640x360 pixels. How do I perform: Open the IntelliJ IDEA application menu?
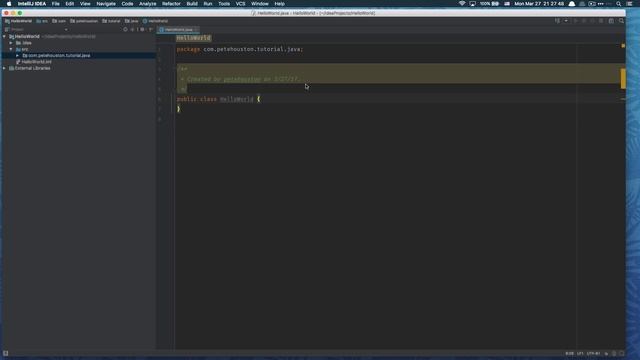pyautogui.click(x=32, y=4)
